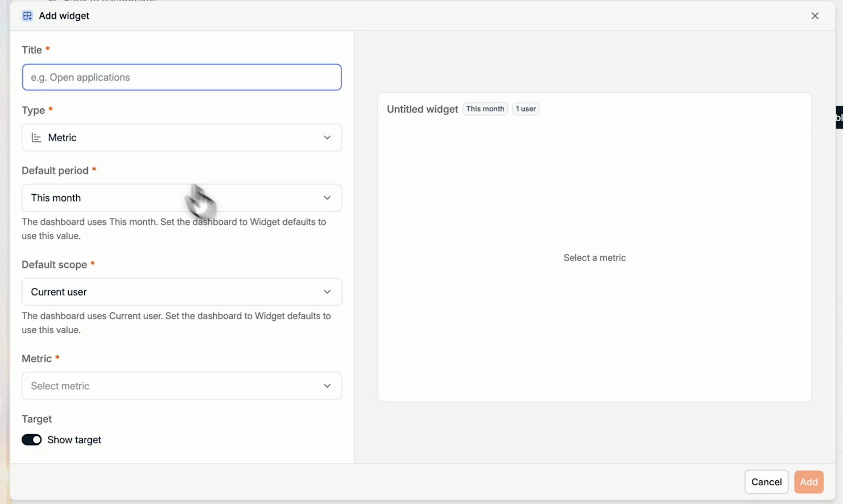843x504 pixels.
Task: Click the Add widget dialog heading
Action: [64, 16]
